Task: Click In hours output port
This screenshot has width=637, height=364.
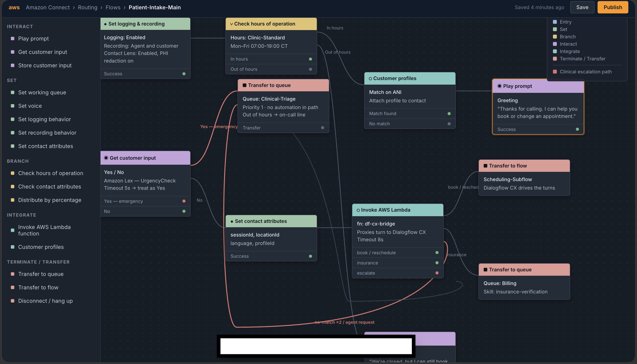Action: (310, 59)
